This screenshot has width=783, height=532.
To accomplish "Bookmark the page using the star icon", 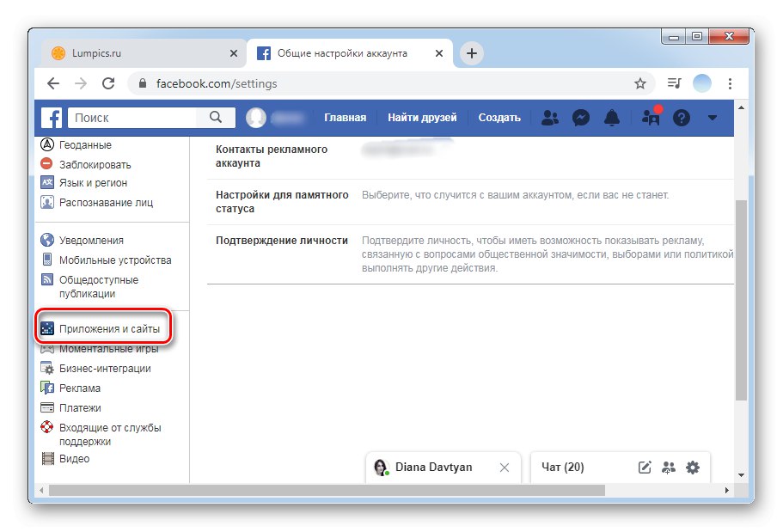I will click(x=640, y=83).
